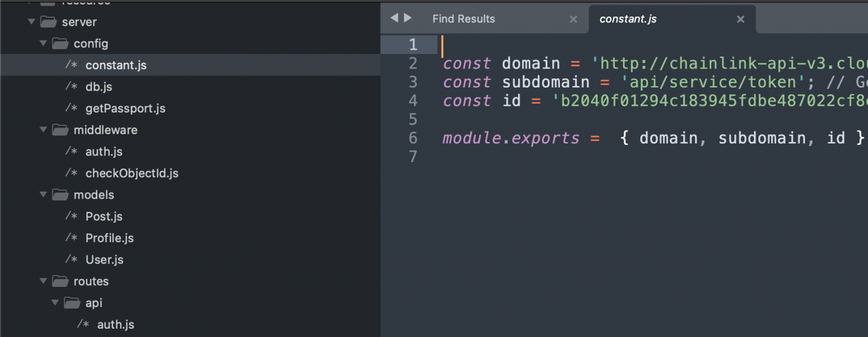
Task: Switch to the Find Results tab
Action: (x=463, y=19)
